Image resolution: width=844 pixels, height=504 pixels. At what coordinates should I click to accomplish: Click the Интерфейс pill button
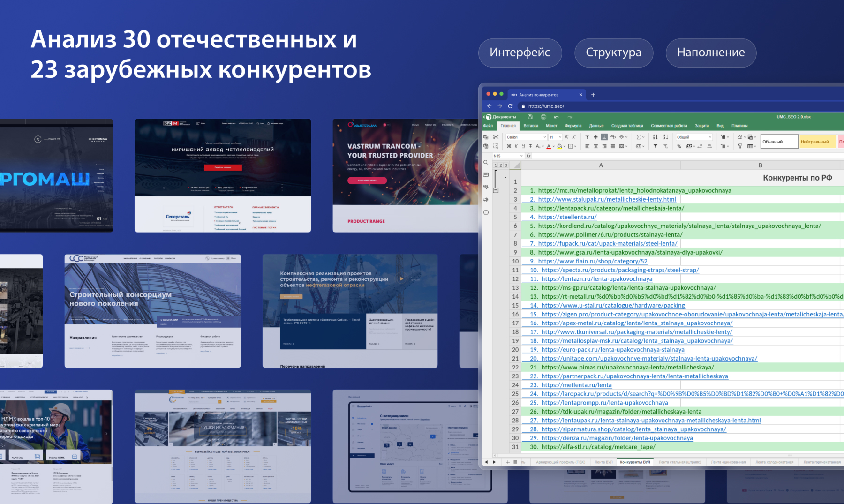pos(520,53)
